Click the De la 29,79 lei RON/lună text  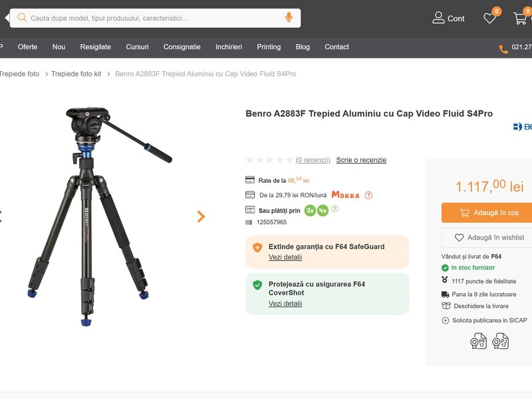tap(293, 195)
